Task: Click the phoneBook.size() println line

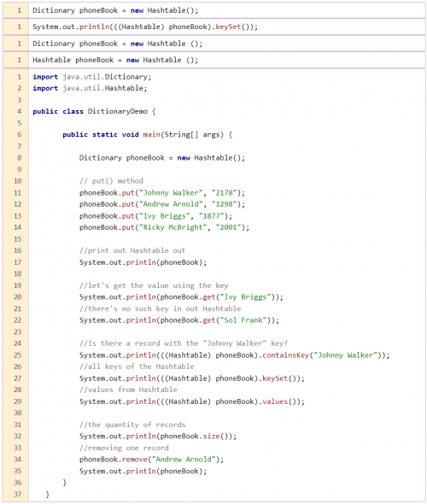Action: pos(158,437)
